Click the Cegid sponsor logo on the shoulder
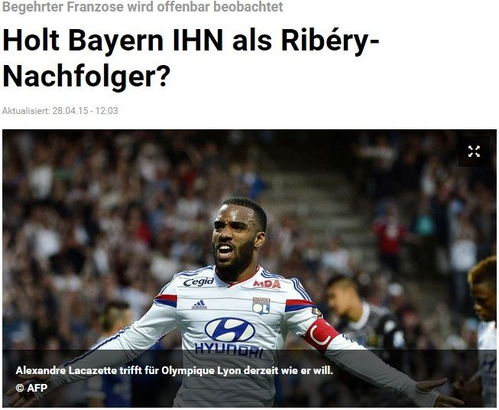 click(199, 282)
